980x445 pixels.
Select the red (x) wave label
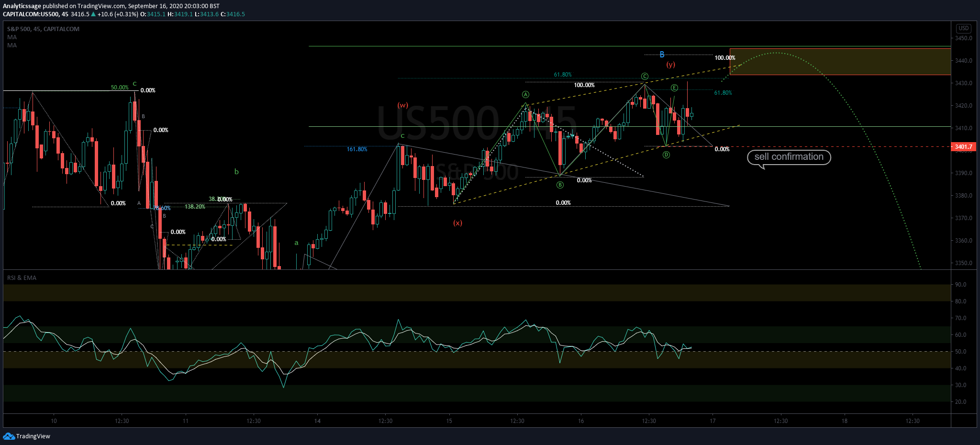(x=458, y=223)
